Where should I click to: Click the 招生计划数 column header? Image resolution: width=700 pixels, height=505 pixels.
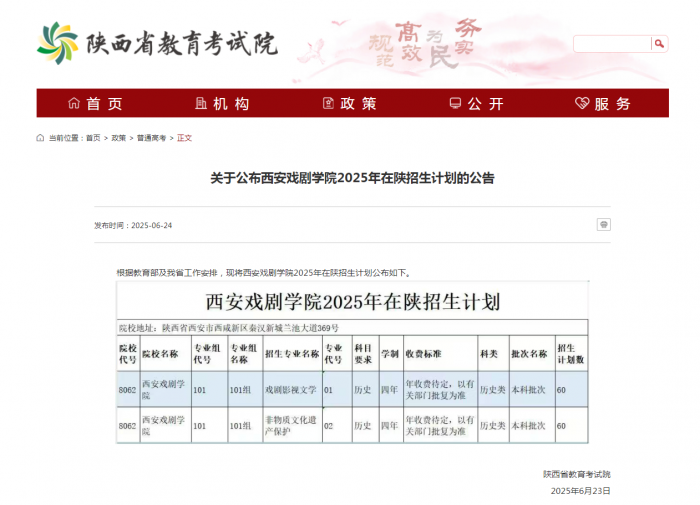coord(571,354)
